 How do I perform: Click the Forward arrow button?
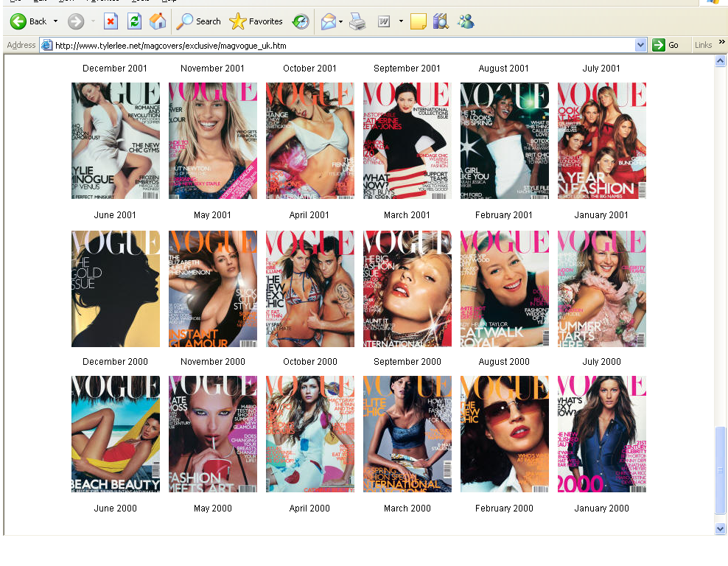[76, 21]
